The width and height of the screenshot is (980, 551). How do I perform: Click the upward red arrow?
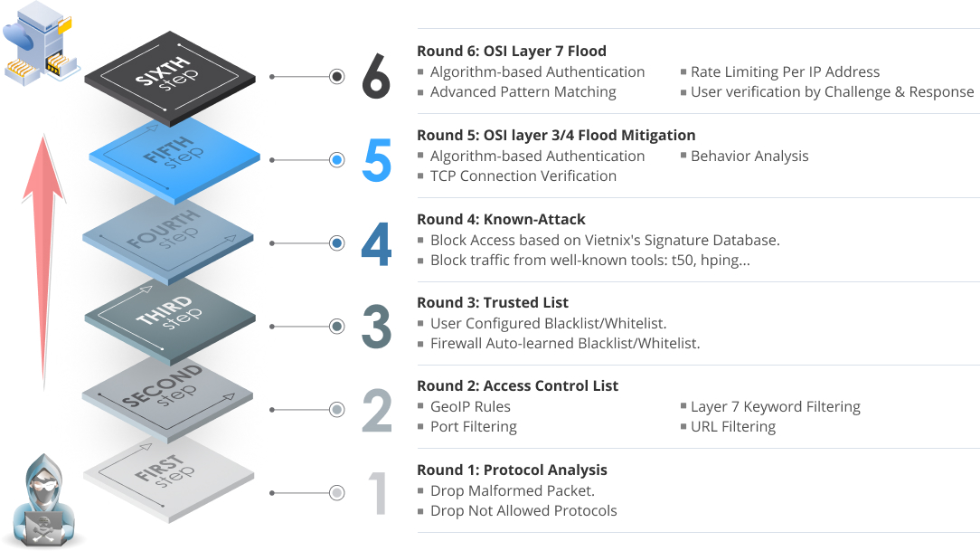pyautogui.click(x=43, y=261)
